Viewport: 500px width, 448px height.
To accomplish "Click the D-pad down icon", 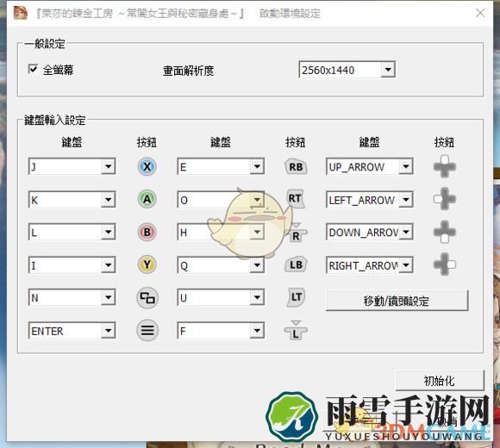I will pos(445,232).
